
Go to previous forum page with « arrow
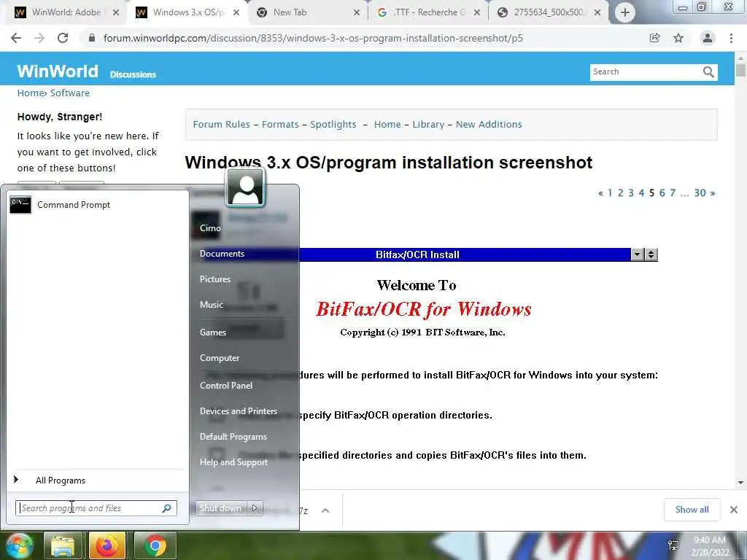pyautogui.click(x=601, y=192)
